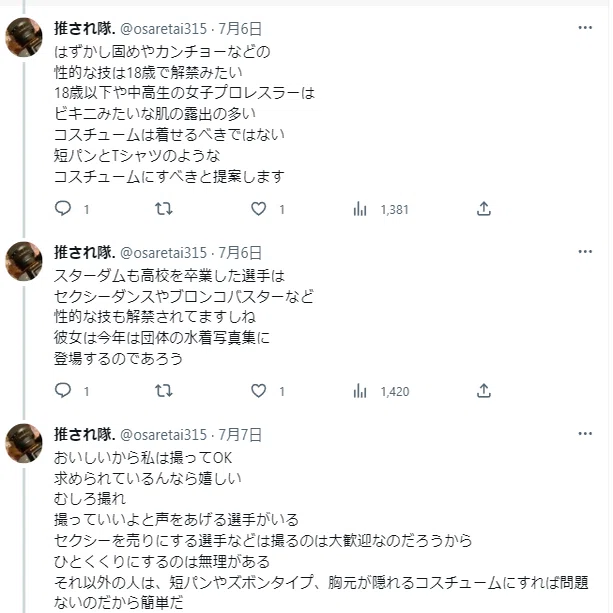Open the second tweet's 7月6日 timestamp
This screenshot has width=613, height=613.
[x=240, y=253]
